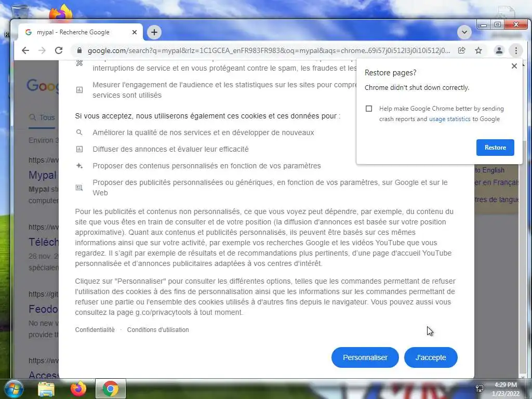Screen dimensions: 532x399
Task: Select the Tous search tab behind dialog
Action: tap(42, 117)
